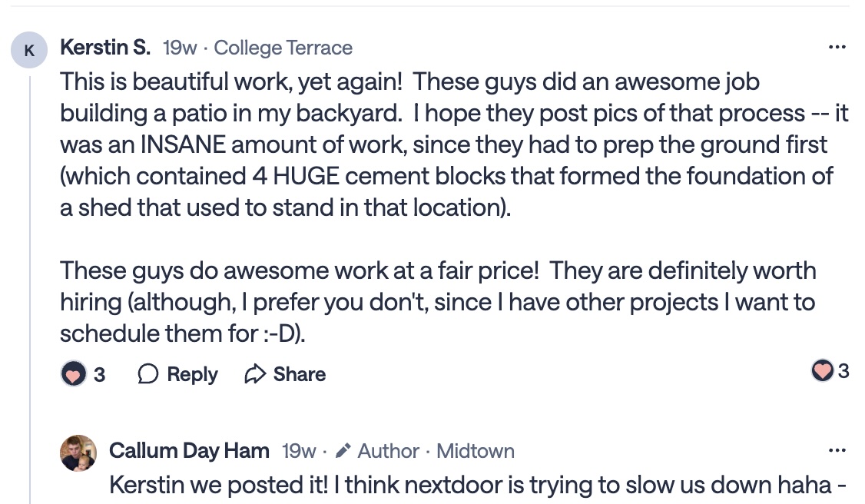The height and width of the screenshot is (504, 865).
Task: Open more options for Kerstin's comment
Action: point(837,48)
